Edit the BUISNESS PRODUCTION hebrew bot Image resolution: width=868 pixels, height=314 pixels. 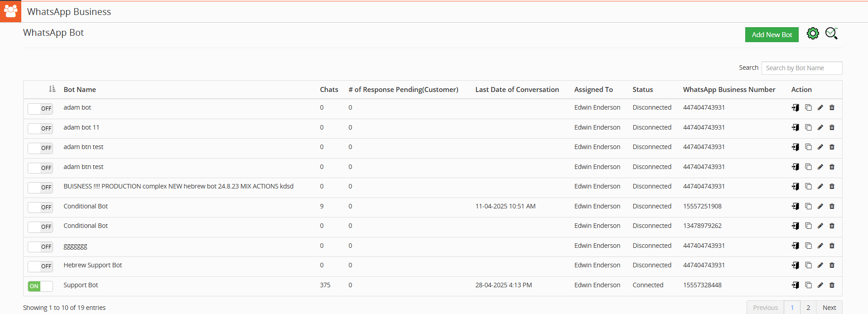tap(820, 187)
